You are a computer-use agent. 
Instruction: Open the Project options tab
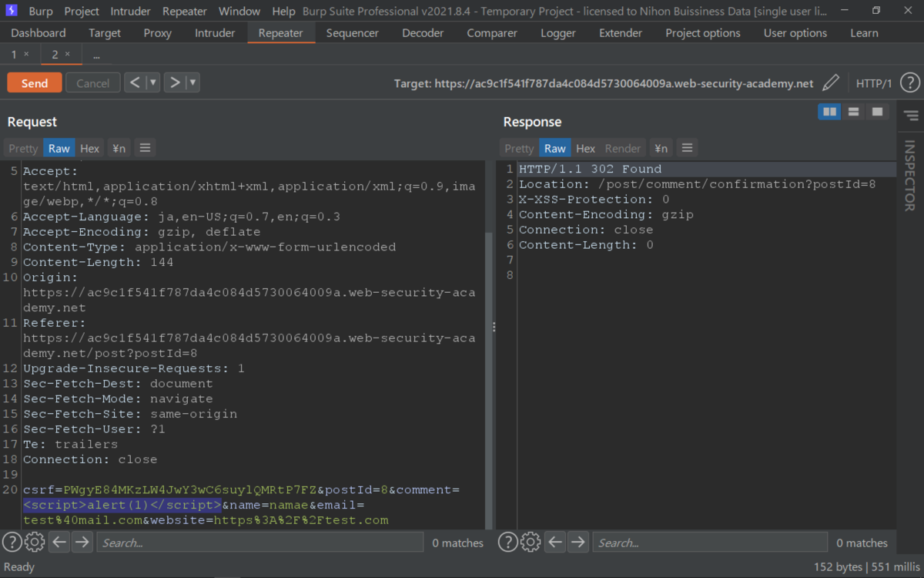click(703, 33)
